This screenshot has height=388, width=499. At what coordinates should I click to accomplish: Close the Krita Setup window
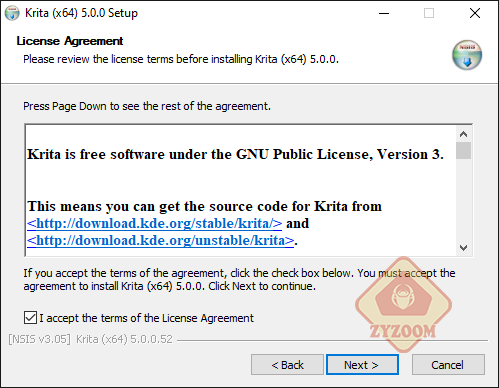(x=475, y=13)
